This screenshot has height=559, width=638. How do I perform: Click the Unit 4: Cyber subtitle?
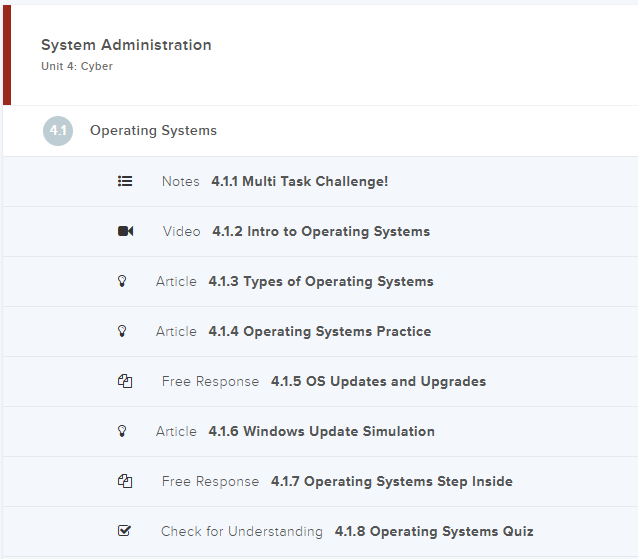pyautogui.click(x=77, y=67)
